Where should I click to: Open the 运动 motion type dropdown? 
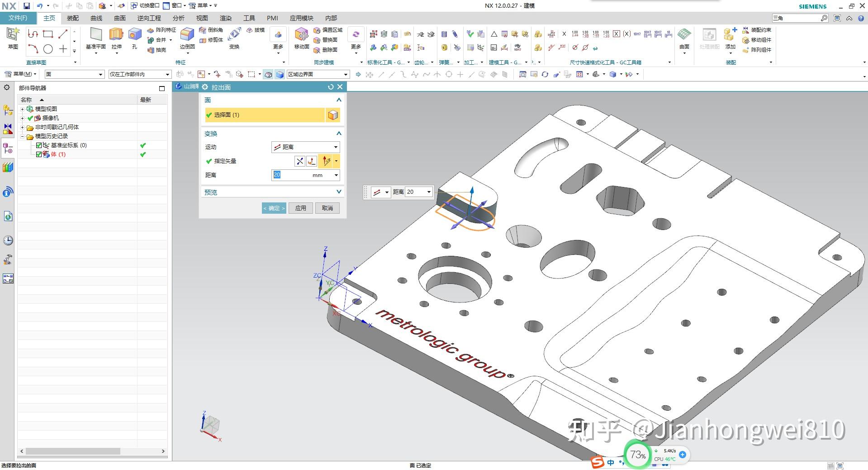tap(305, 147)
